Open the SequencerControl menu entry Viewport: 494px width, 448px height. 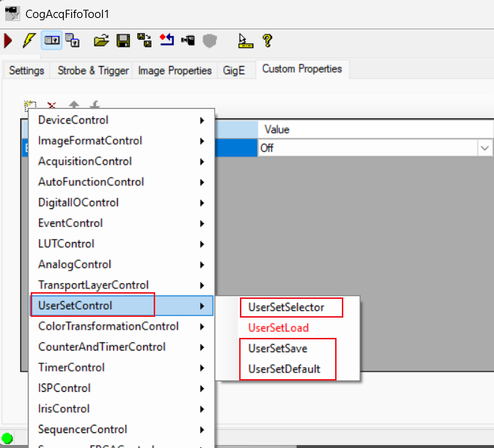coord(121,429)
